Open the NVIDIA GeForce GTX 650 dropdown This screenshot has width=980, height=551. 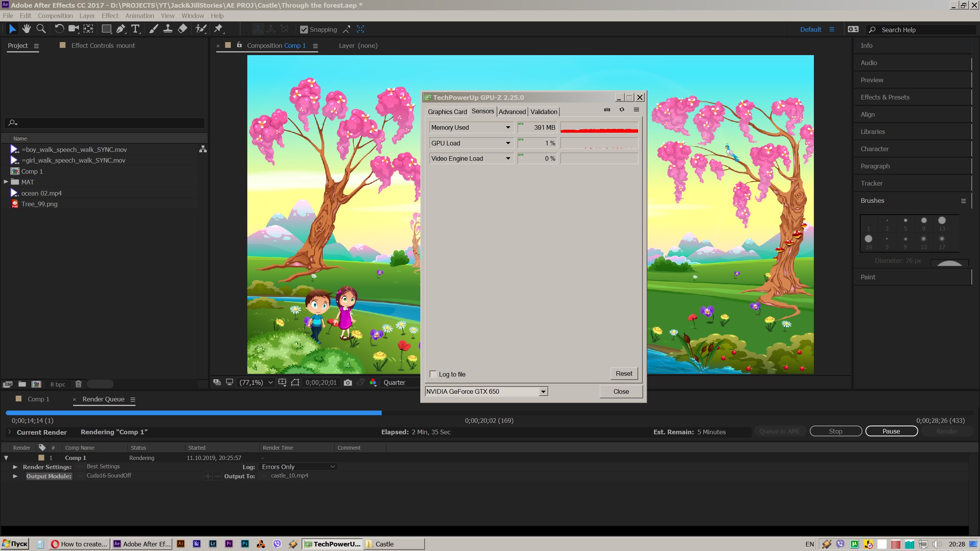(x=543, y=391)
